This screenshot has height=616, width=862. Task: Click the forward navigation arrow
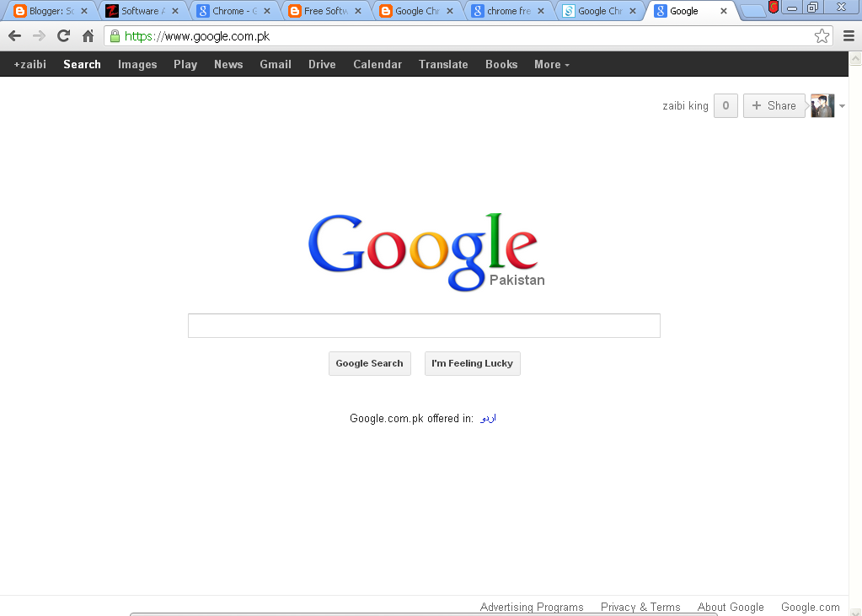click(39, 36)
